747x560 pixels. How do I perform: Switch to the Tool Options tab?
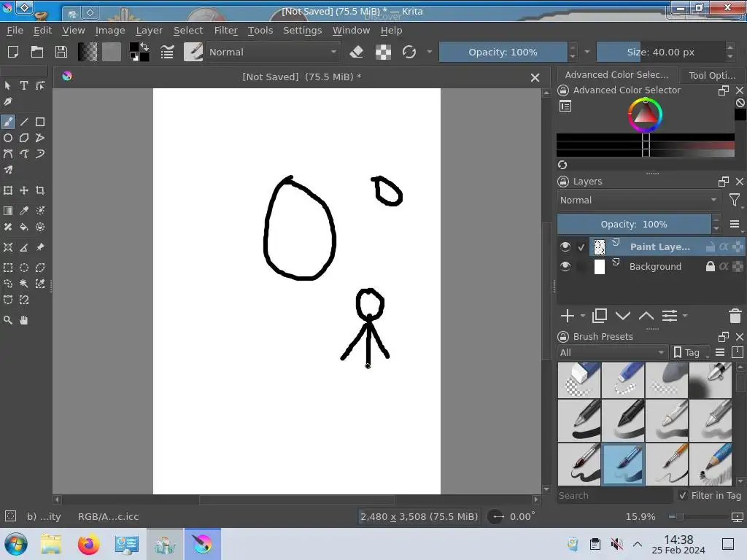[x=712, y=75]
